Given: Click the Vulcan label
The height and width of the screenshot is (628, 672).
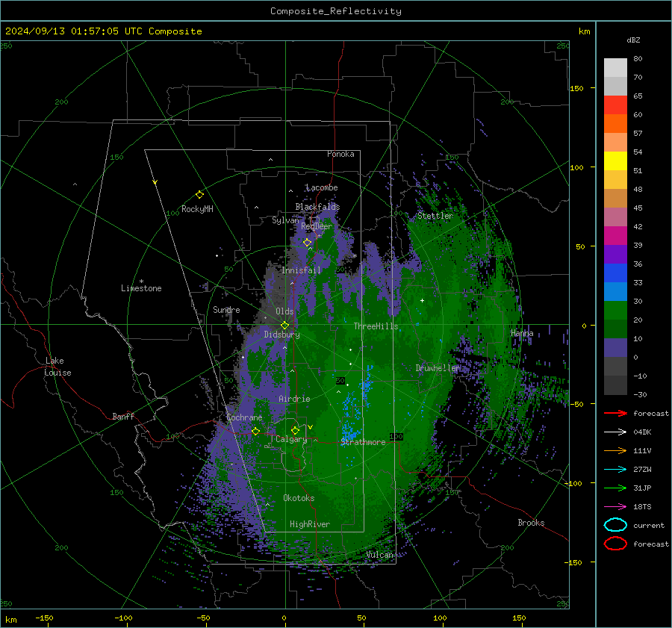Looking at the screenshot, I should click(380, 555).
